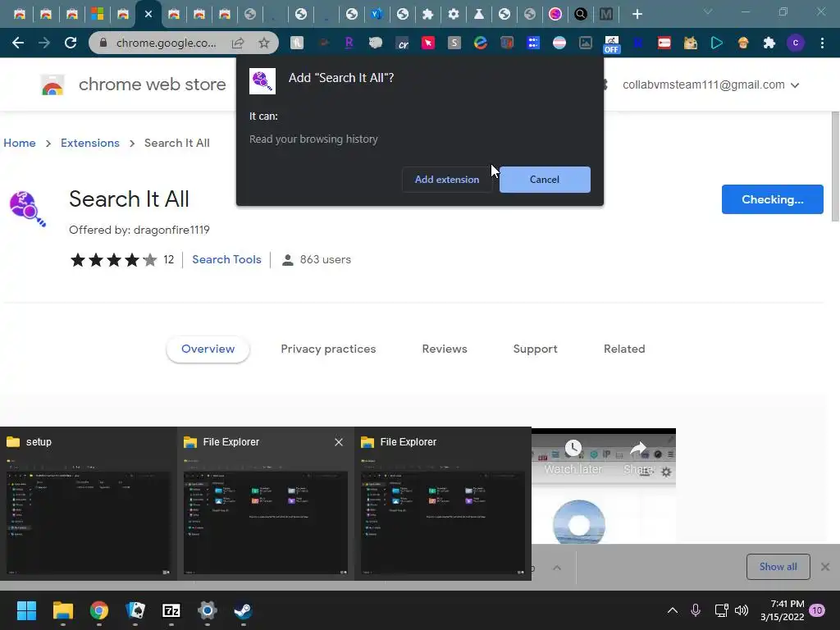Open the Extensions breadcrumb link
The height and width of the screenshot is (630, 840).
(x=90, y=143)
